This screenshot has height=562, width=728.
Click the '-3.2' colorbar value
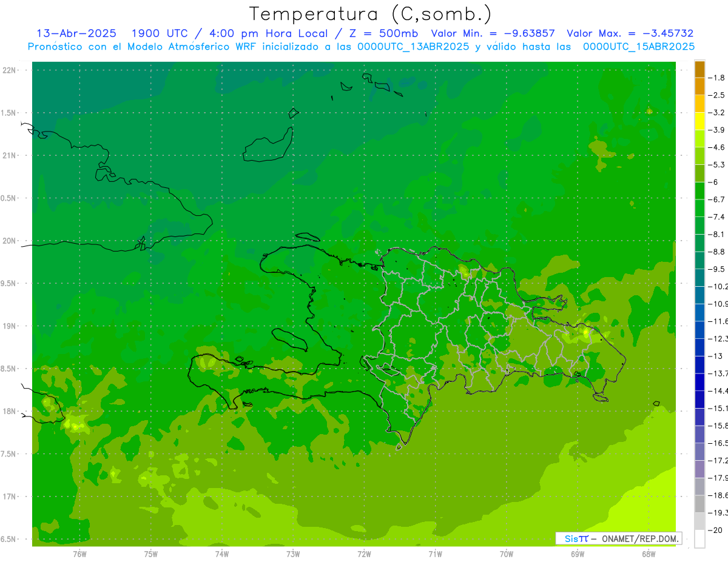718,113
